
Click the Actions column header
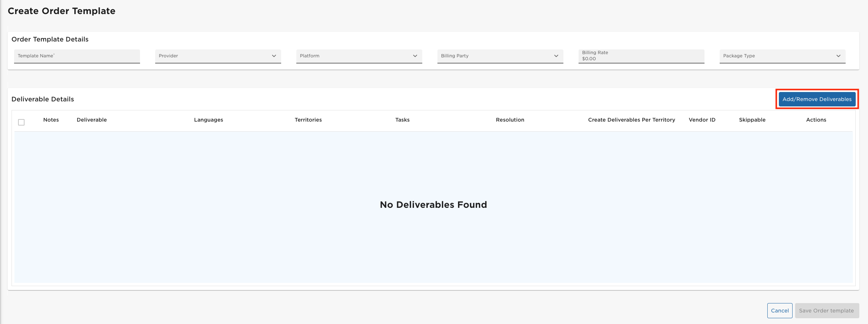coord(816,120)
